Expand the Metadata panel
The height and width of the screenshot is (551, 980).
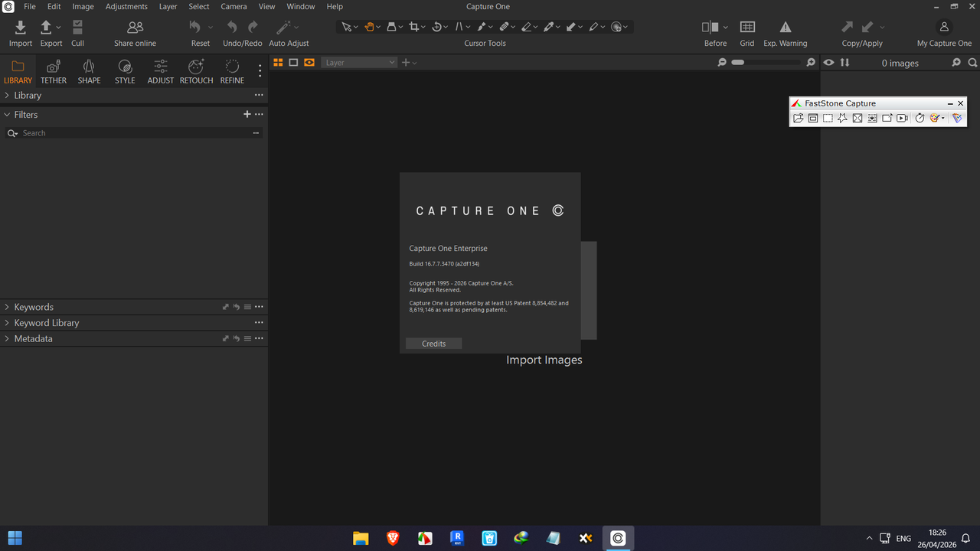click(x=7, y=338)
